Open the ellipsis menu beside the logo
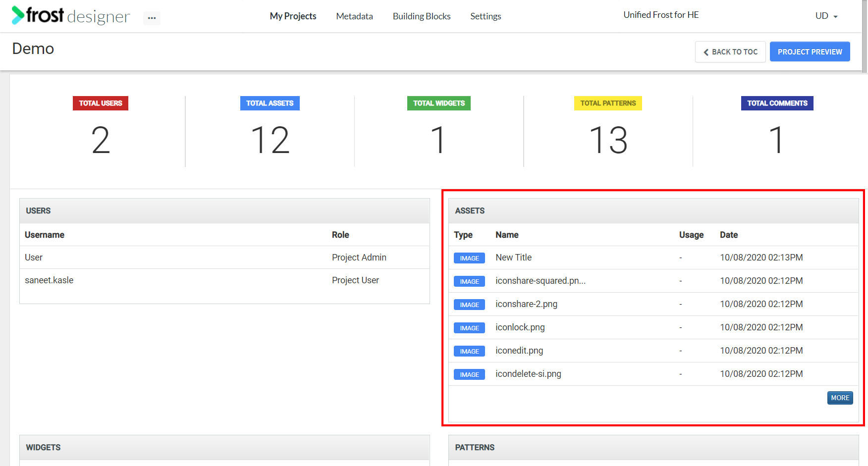The width and height of the screenshot is (868, 466). pyautogui.click(x=152, y=18)
